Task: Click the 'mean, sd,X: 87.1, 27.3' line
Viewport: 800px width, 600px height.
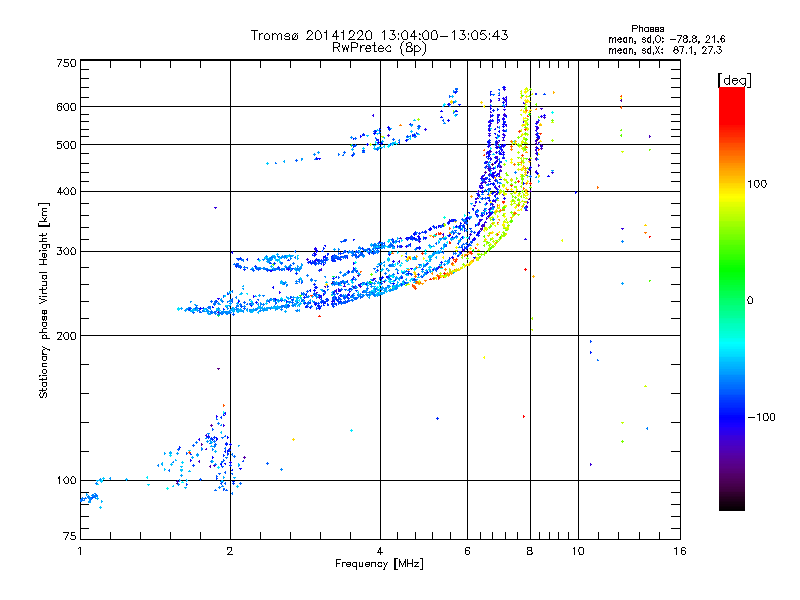Action: pos(665,50)
